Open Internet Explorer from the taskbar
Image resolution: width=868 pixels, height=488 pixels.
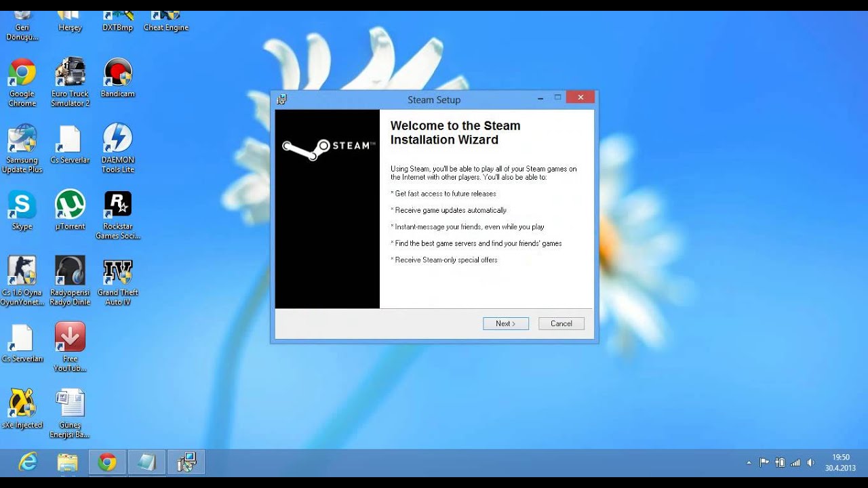pos(28,462)
